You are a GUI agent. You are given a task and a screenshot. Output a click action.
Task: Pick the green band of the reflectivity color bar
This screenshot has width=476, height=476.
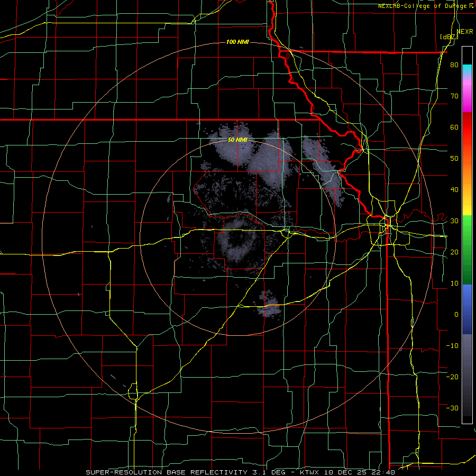[467, 250]
